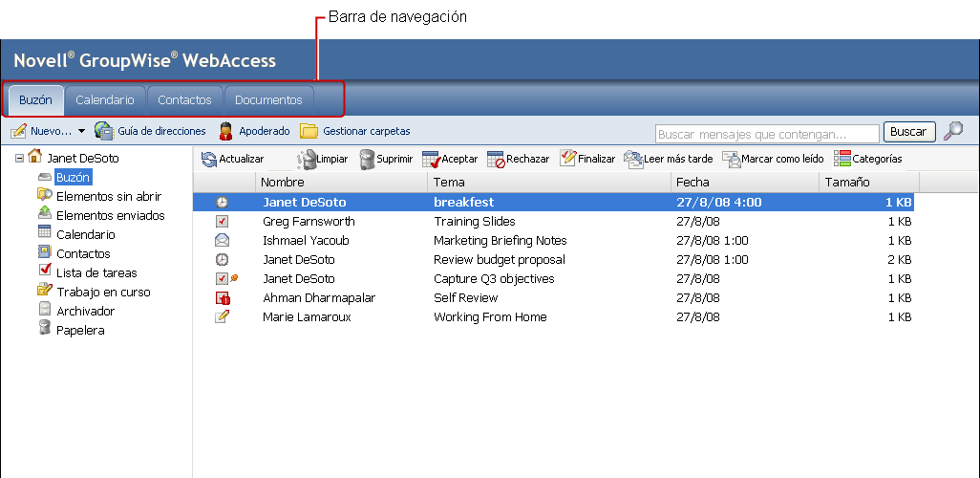Image resolution: width=980 pixels, height=478 pixels.
Task: Open Training Slides message
Action: [475, 222]
